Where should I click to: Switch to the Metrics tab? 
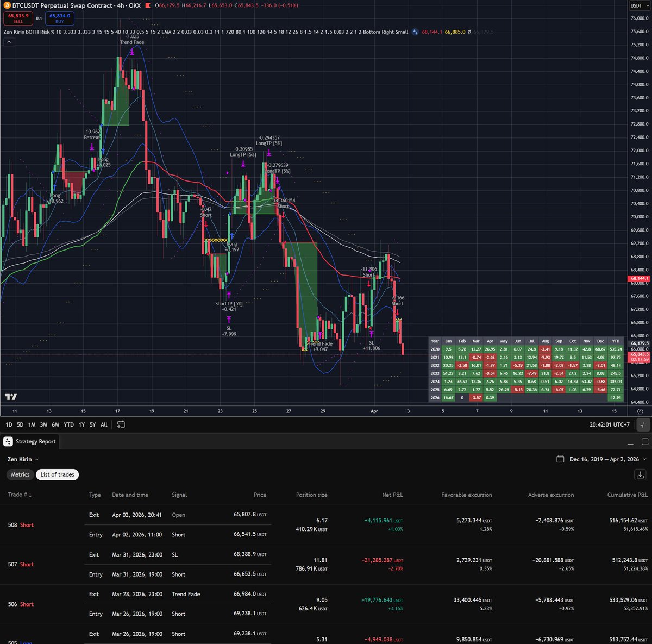click(x=20, y=474)
